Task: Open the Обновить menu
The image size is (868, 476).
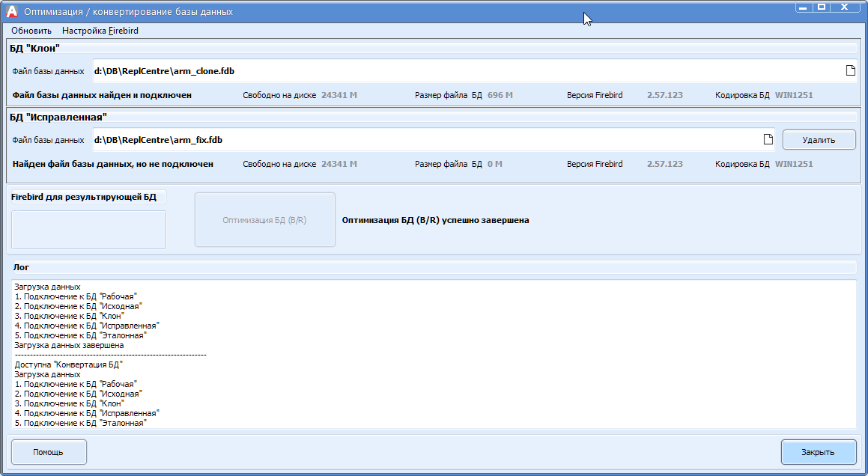Action: pyautogui.click(x=31, y=31)
